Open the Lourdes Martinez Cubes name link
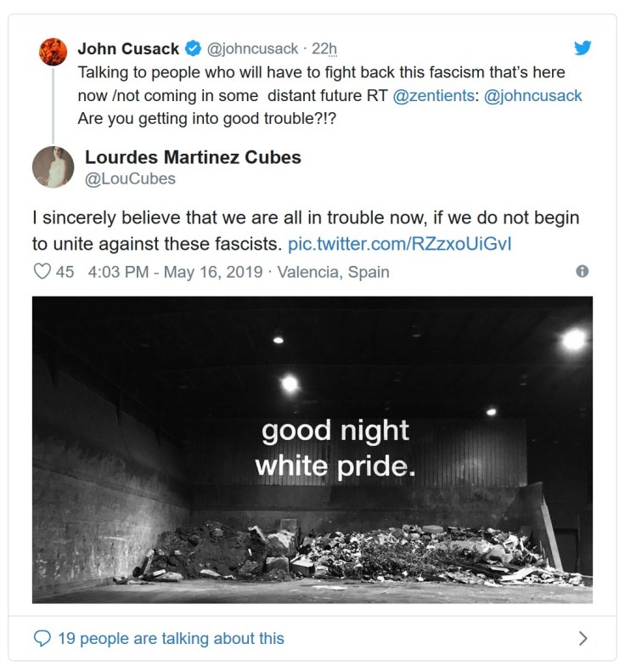625x672 pixels. coord(193,157)
